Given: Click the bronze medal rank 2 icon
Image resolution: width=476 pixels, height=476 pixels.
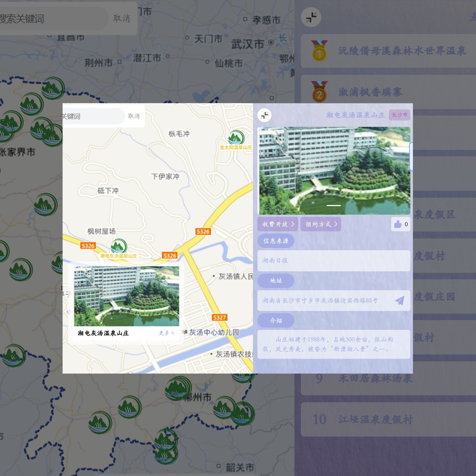Looking at the screenshot, I should (319, 92).
